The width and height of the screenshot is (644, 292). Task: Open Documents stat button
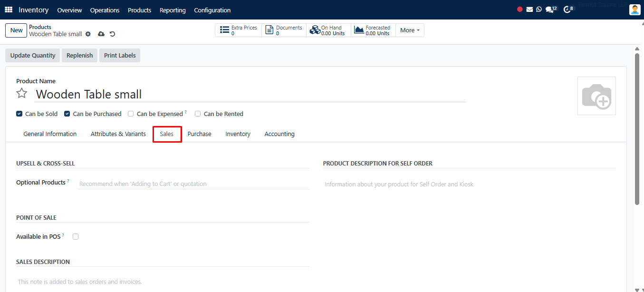[x=284, y=30]
